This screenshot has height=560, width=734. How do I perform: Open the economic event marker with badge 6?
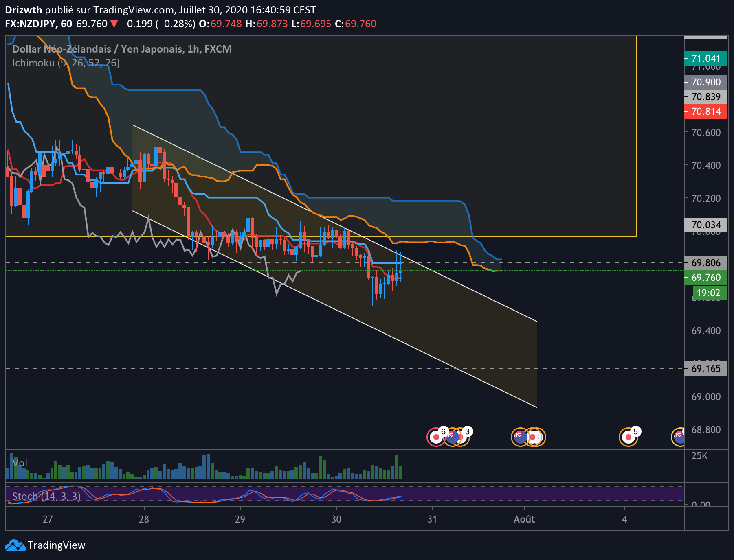[x=436, y=437]
